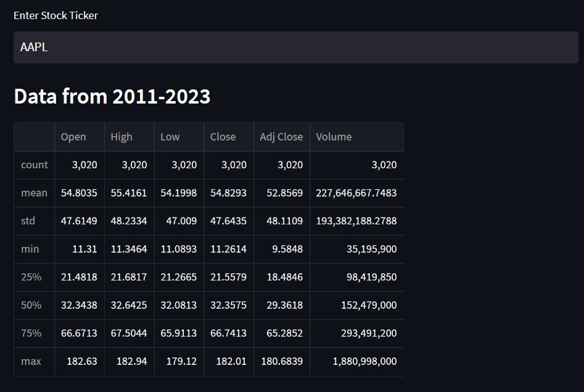Click the Low column header
The height and width of the screenshot is (392, 584).
pos(170,137)
